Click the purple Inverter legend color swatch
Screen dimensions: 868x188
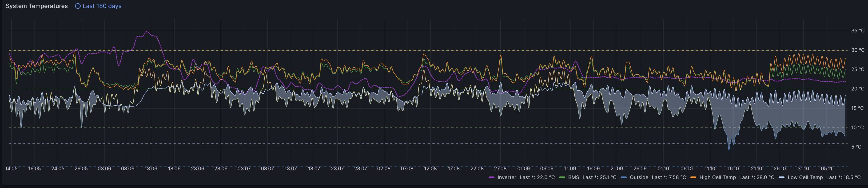[x=491, y=178]
